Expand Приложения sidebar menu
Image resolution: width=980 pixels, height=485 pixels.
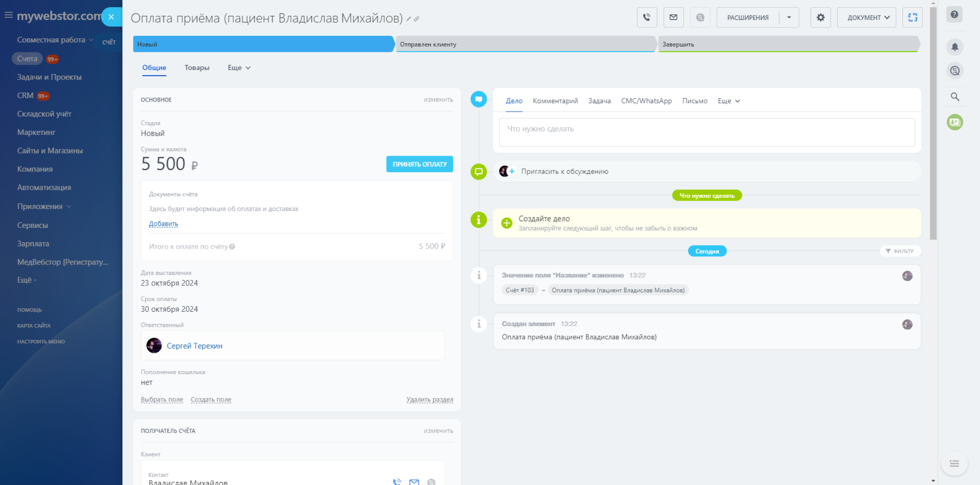click(x=44, y=206)
